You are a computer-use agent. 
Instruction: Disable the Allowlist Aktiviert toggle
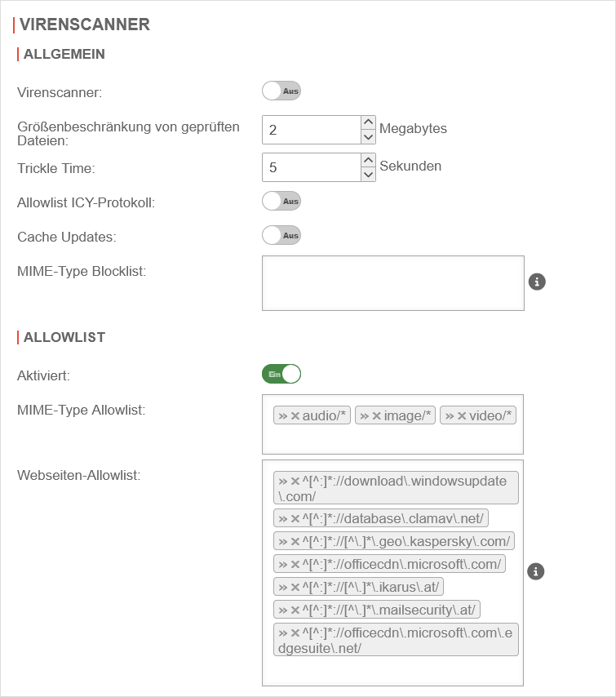click(x=281, y=374)
